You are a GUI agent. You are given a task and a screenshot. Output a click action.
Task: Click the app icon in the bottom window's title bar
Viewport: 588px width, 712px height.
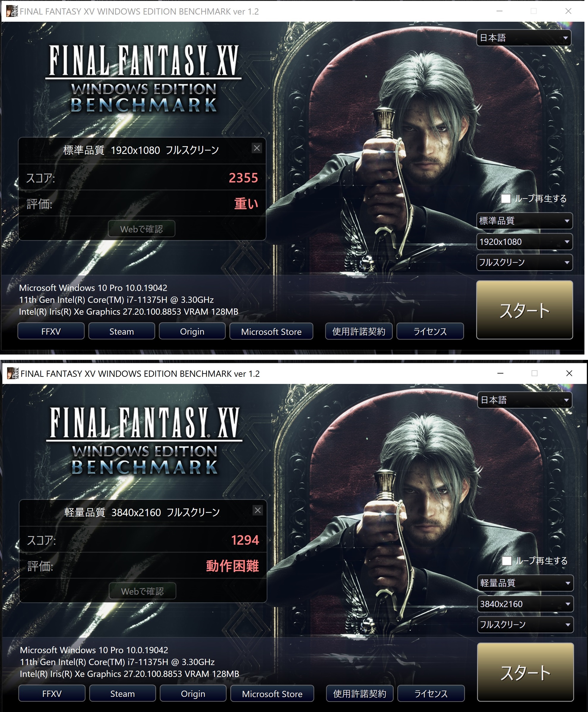[13, 374]
